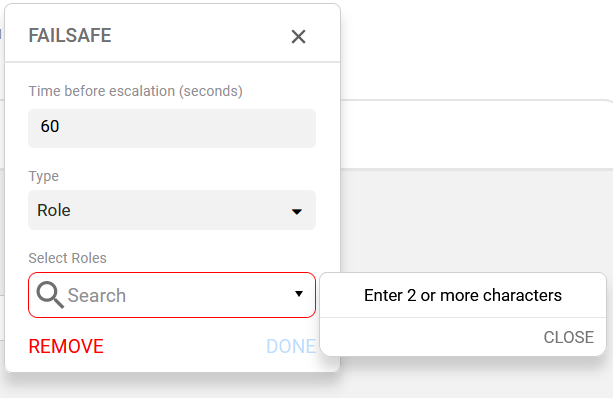
Task: Click the FAILSAFE dialog title
Action: pos(70,36)
